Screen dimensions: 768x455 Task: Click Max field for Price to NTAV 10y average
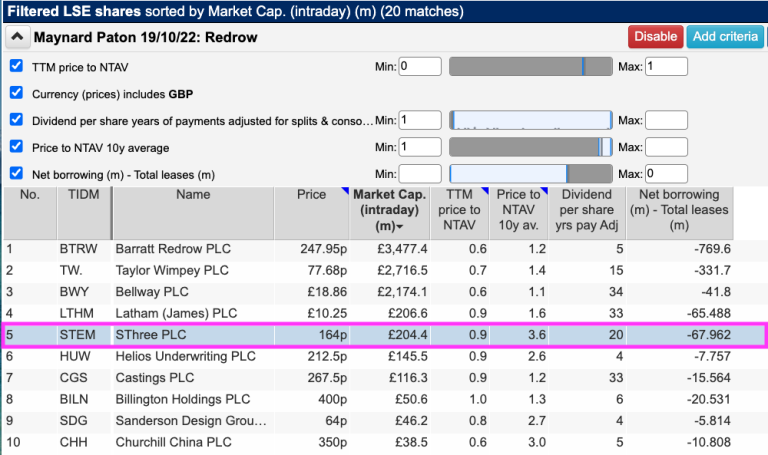coord(666,147)
